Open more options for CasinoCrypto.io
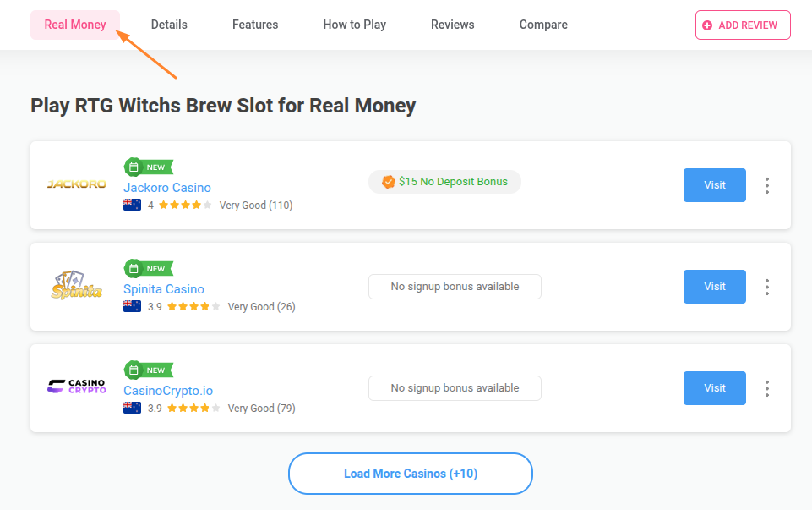Viewport: 812px width, 510px height. coord(767,389)
